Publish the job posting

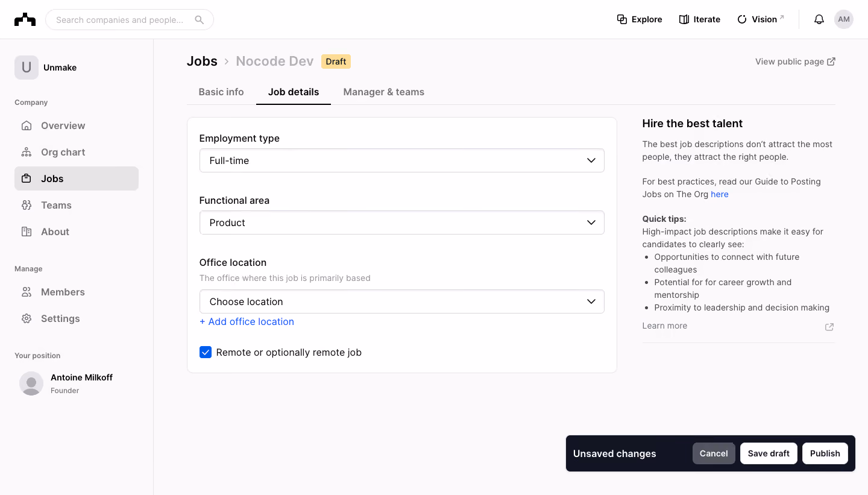coord(825,453)
